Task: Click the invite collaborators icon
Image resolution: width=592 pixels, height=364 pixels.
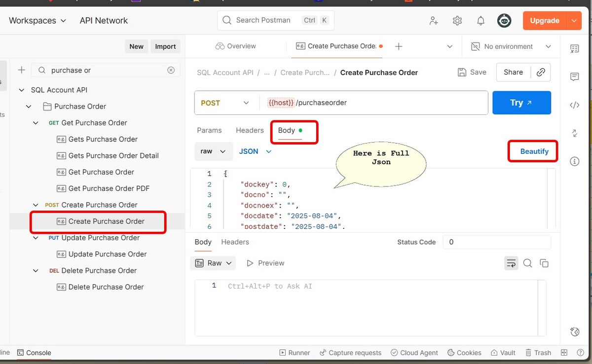Action: point(434,21)
